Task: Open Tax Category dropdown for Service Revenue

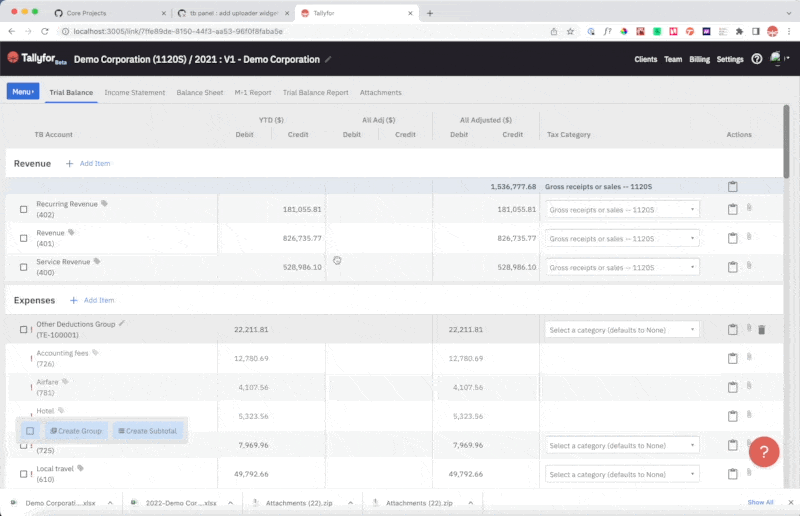Action: [622, 267]
